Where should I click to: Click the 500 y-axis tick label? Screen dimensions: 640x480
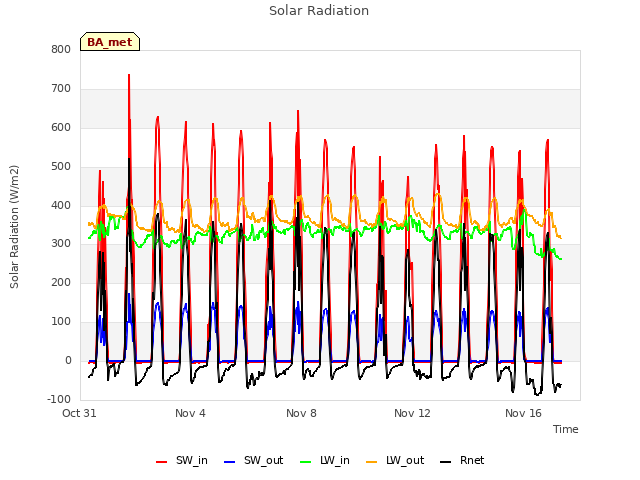pyautogui.click(x=61, y=167)
